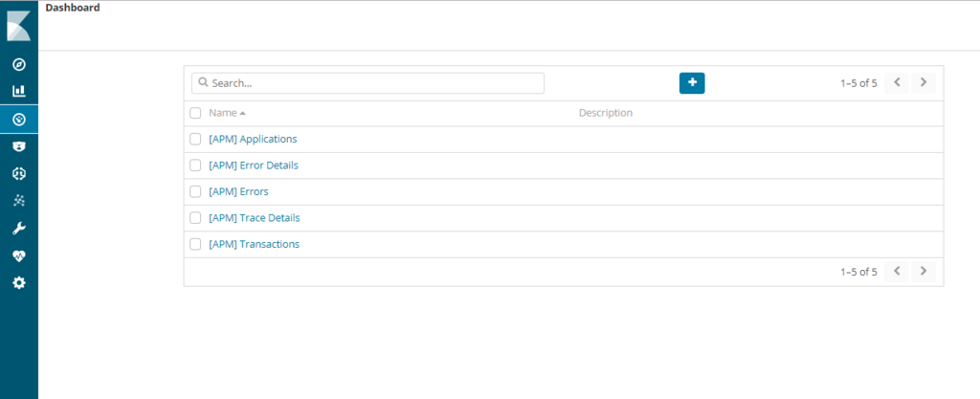Open Dev Tools via the wrench icon
The width and height of the screenshot is (980, 399).
click(19, 228)
